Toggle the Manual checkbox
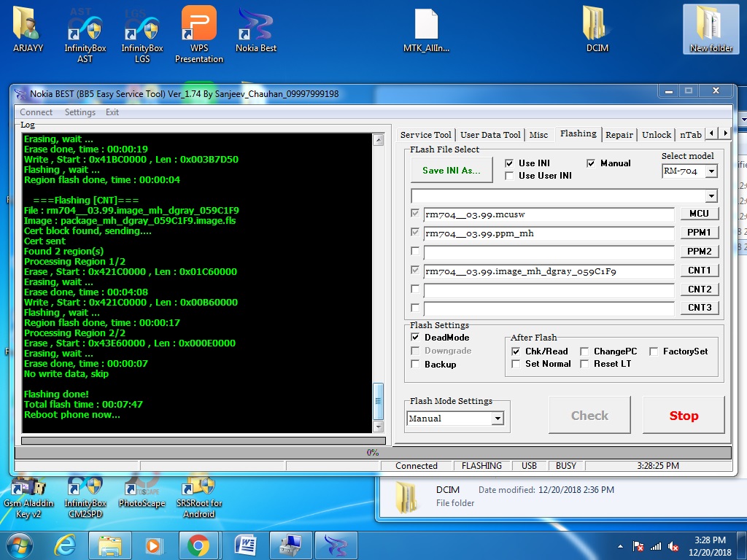This screenshot has height=560, width=747. (591, 163)
